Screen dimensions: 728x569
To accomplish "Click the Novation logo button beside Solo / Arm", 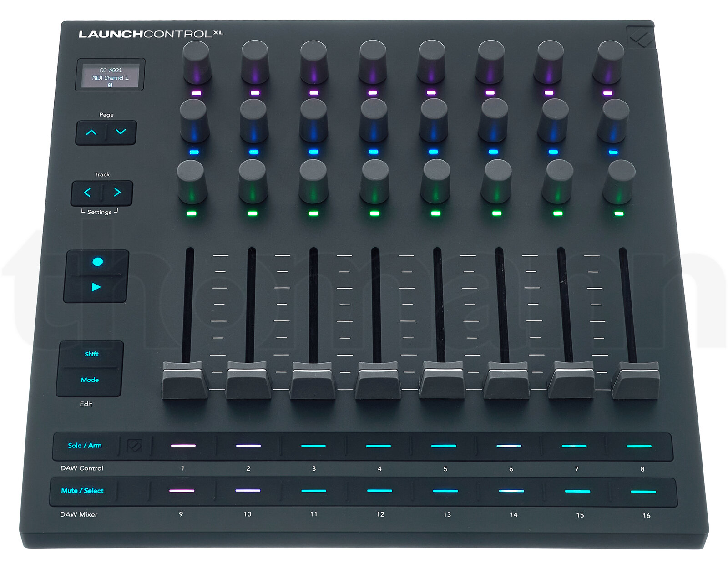I will (x=135, y=446).
